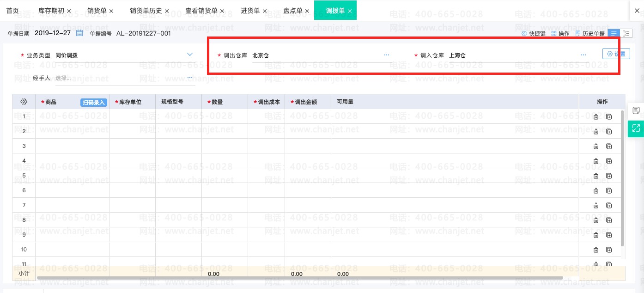Copy row 9 using duplicate icon
This screenshot has width=644, height=293.
click(609, 235)
